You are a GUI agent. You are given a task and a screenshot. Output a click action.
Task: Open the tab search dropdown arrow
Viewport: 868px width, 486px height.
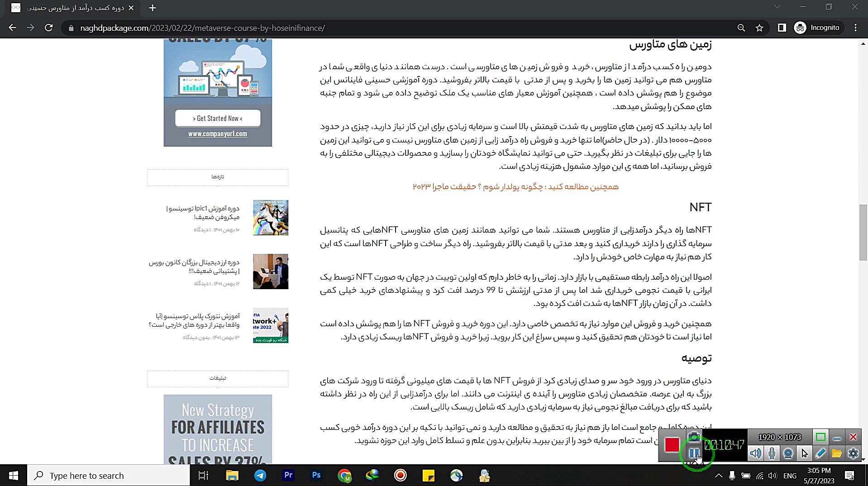point(777,7)
